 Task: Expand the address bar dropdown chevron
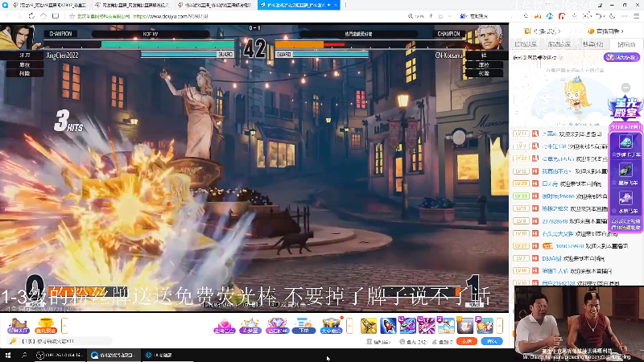[x=450, y=16]
